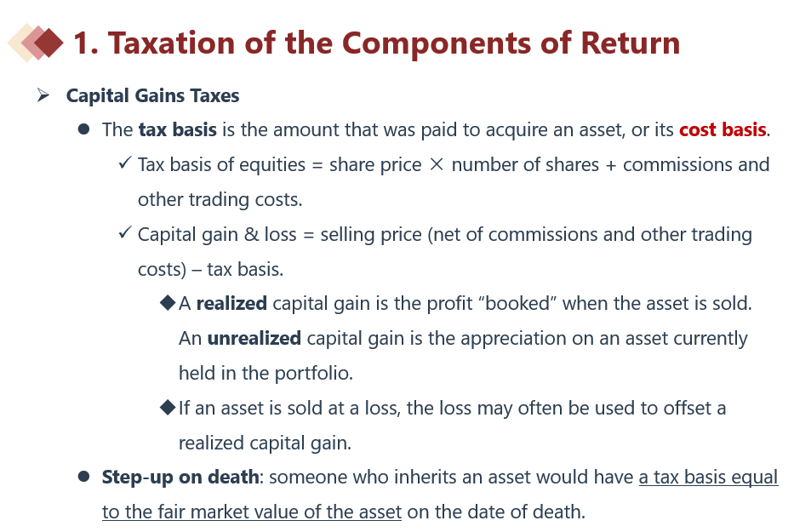Click the bold tax basis term
Viewport: 794px width, 532px height.
[178, 129]
